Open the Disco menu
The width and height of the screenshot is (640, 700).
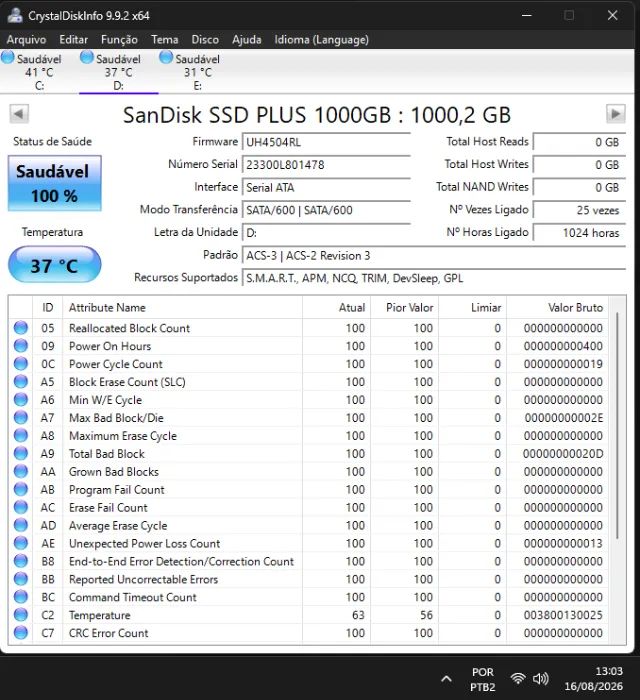click(205, 40)
